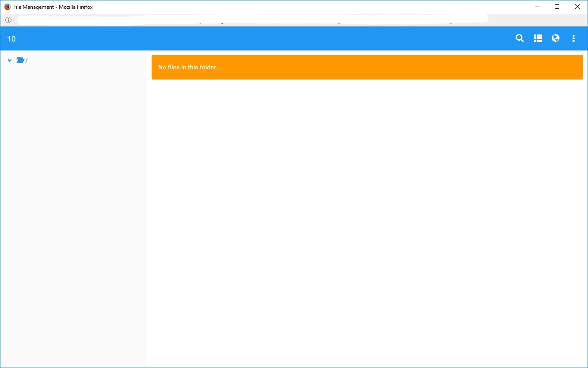Click the Firefox logo in title bar

(7, 7)
